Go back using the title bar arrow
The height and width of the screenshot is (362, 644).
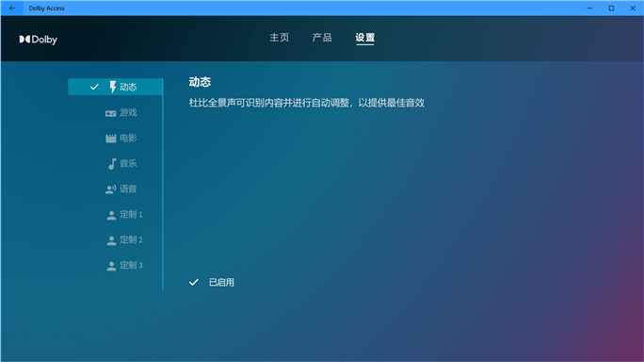click(12, 8)
